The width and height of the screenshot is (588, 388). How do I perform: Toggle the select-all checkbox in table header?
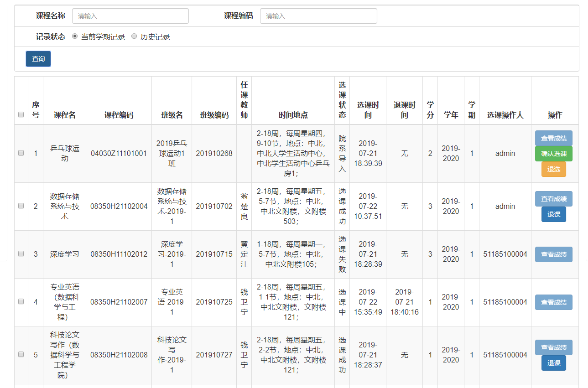[21, 115]
